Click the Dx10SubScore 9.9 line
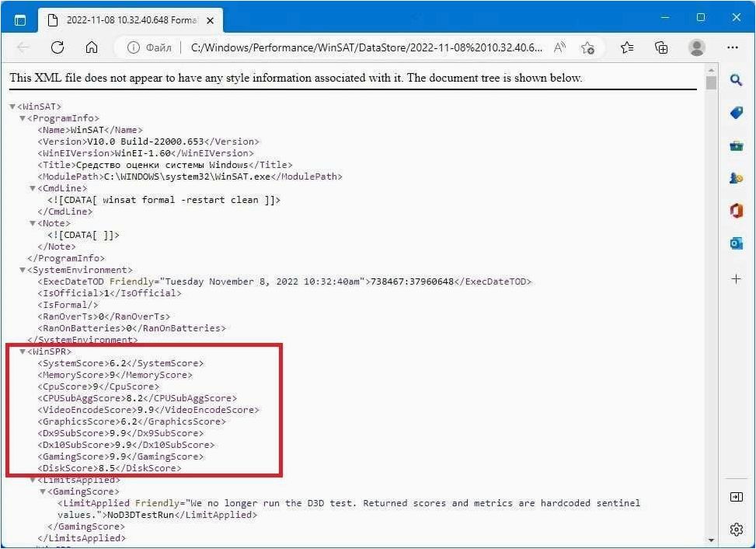Image resolution: width=756 pixels, height=549 pixels. click(127, 445)
